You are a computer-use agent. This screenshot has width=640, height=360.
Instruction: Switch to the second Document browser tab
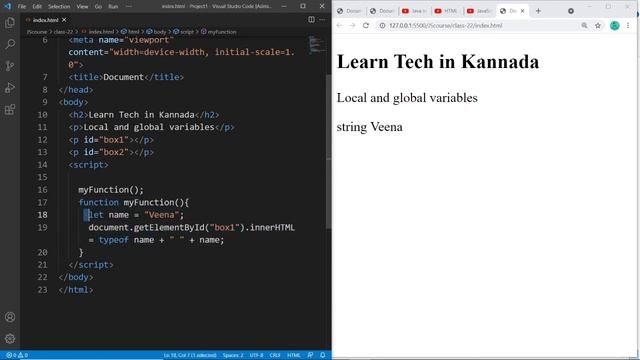tap(382, 11)
